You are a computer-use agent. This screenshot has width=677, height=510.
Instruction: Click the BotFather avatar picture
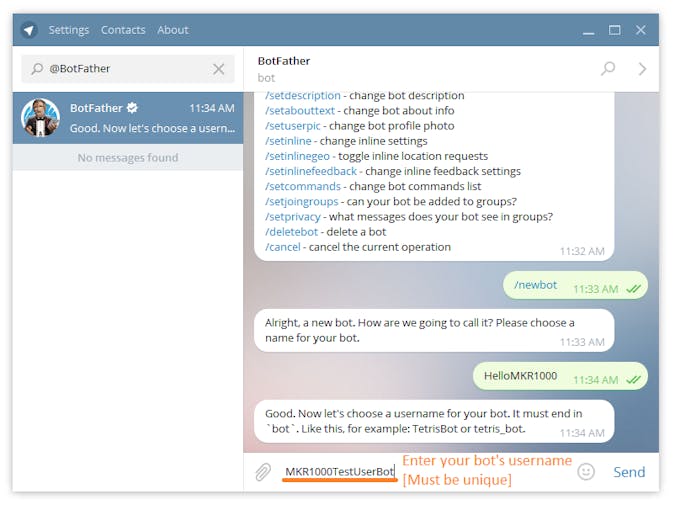click(41, 117)
